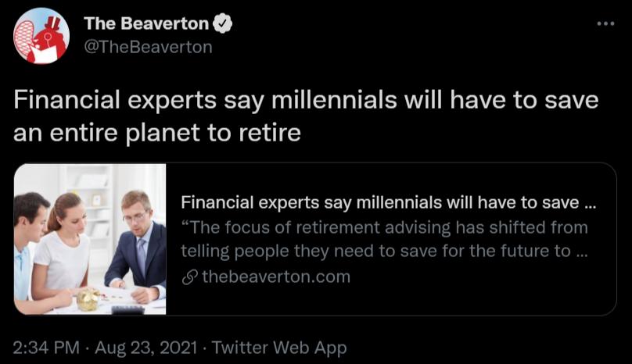Screen dimensions: 632x364
Task: Click the ellipsis ending the card headline
Action: coord(590,203)
